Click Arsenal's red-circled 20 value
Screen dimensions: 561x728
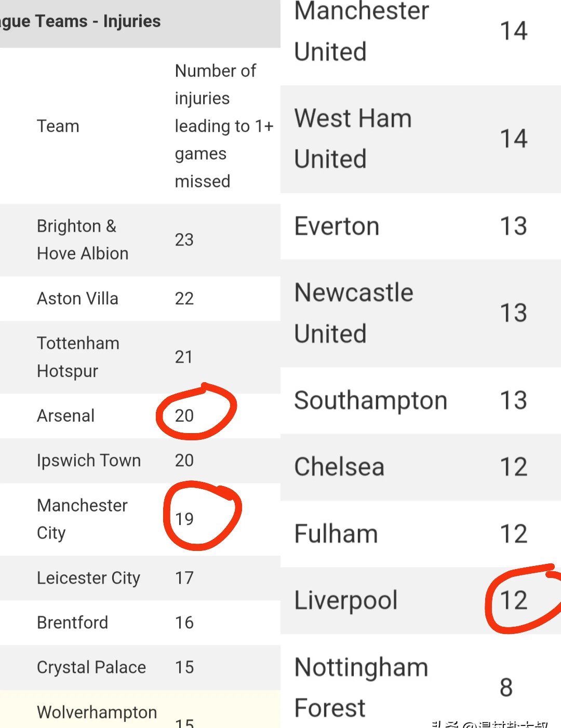(184, 415)
